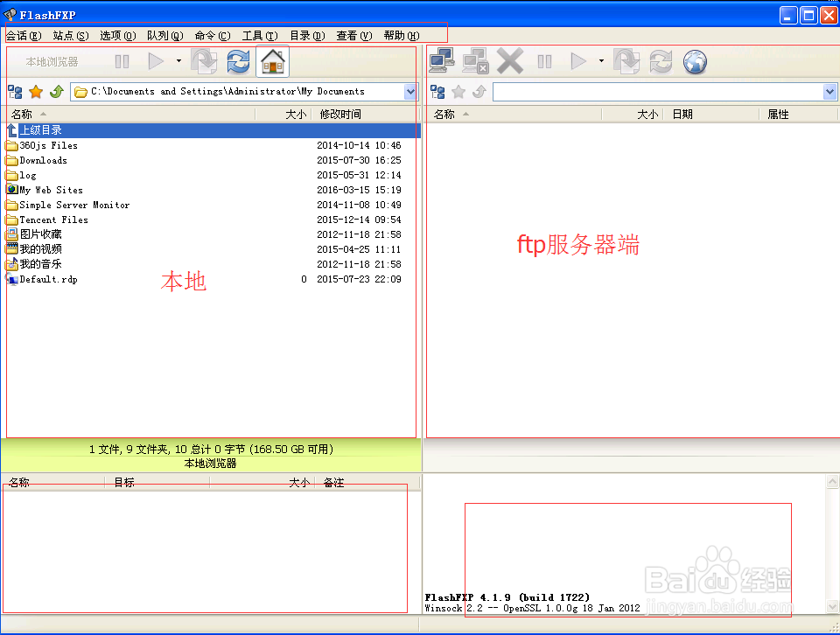The width and height of the screenshot is (840, 635).
Task: Open the 工具(T) menu
Action: pos(260,35)
